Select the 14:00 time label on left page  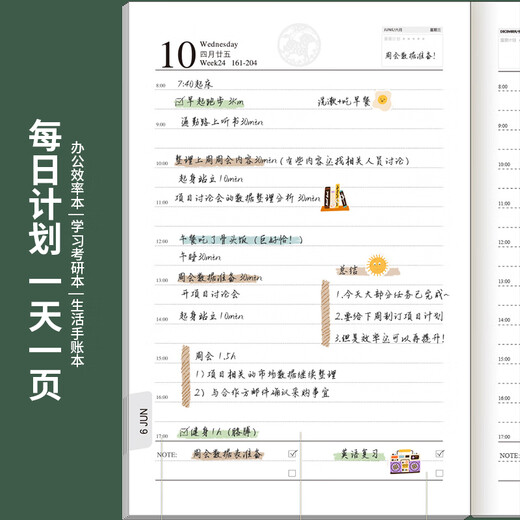[162, 319]
